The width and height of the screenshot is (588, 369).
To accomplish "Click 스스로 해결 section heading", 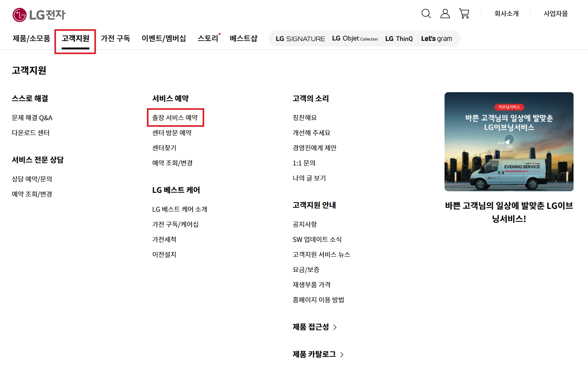I will click(30, 98).
